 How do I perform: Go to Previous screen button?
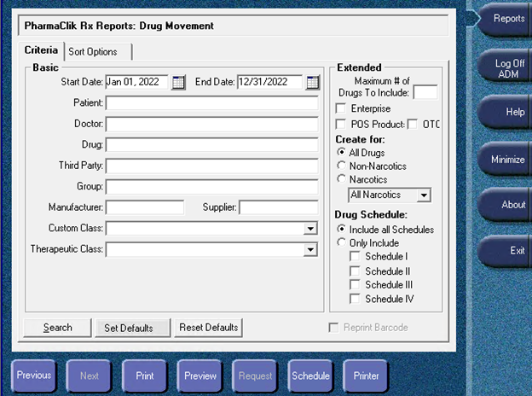pyautogui.click(x=33, y=376)
